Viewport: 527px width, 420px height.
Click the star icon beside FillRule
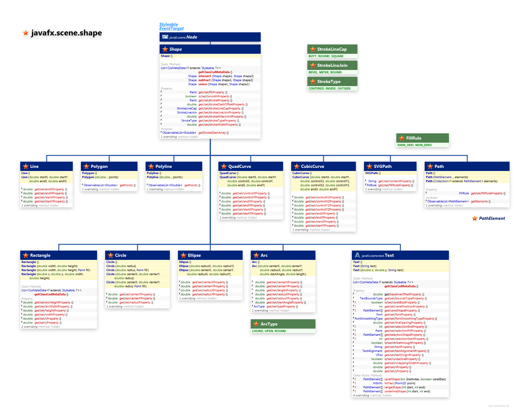point(402,138)
